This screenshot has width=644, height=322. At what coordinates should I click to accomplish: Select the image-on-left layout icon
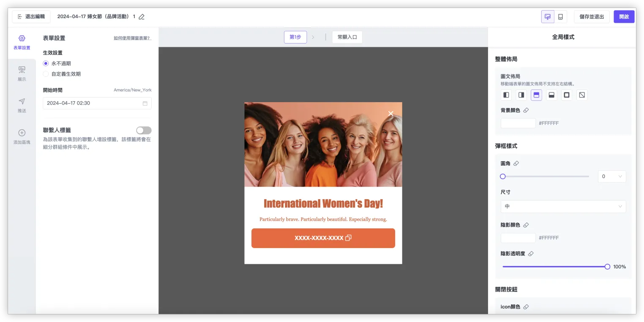pos(506,95)
